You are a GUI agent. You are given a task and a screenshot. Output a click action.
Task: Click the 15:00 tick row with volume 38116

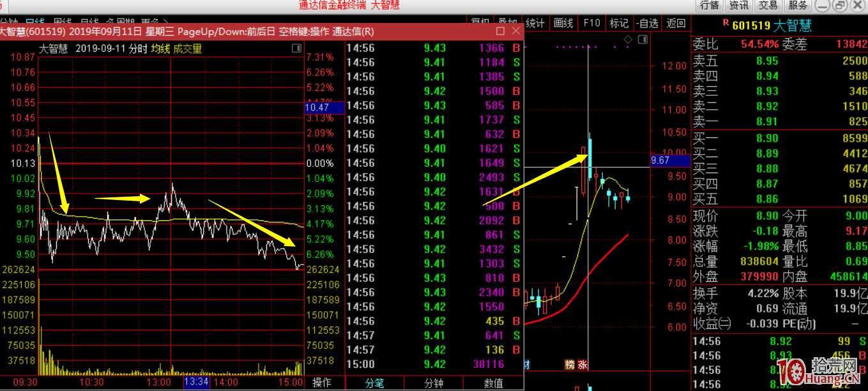(x=434, y=364)
